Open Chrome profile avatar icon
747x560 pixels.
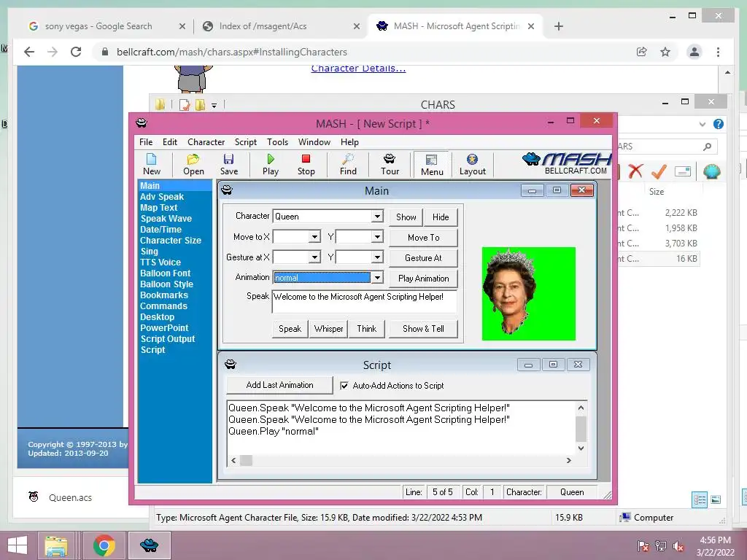(694, 52)
